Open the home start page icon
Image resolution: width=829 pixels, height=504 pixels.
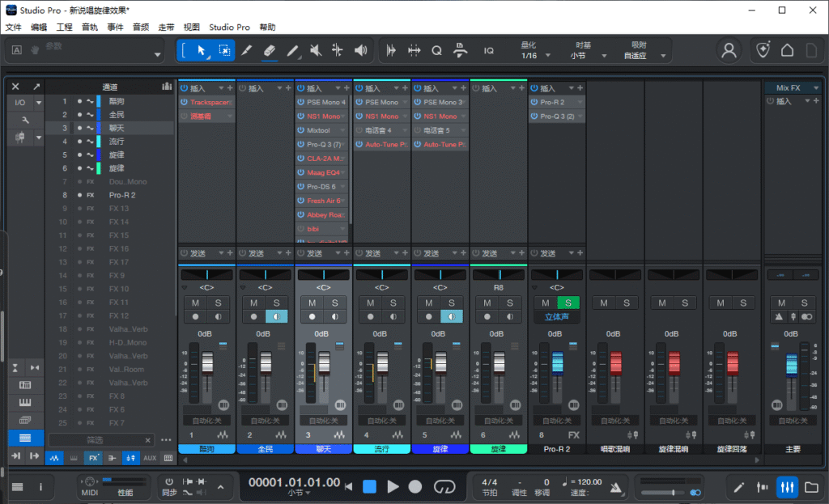787,51
